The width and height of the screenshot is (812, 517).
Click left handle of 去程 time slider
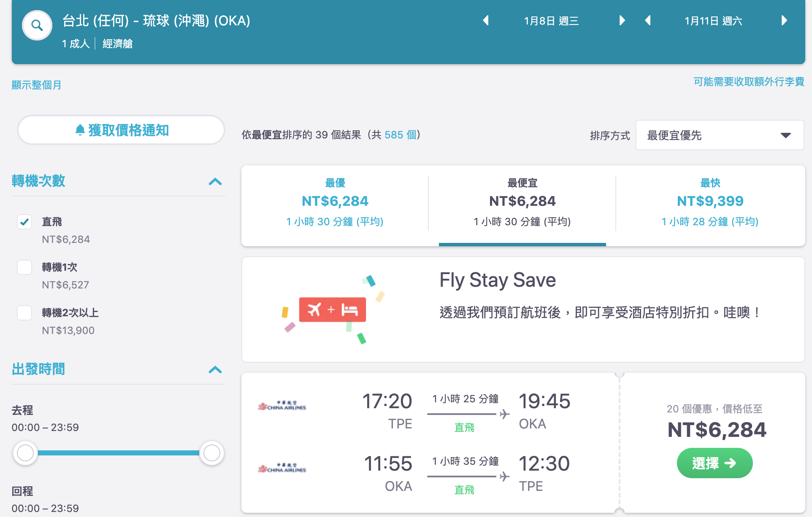pos(25,453)
